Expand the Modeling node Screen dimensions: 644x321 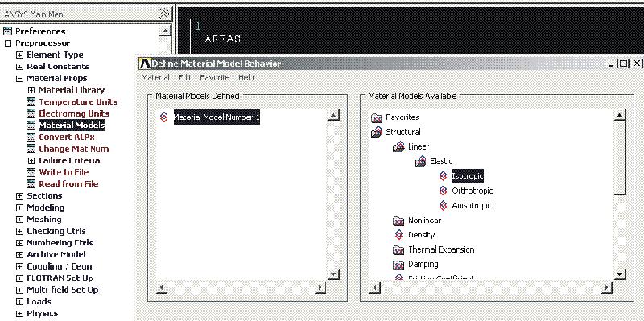click(19, 208)
